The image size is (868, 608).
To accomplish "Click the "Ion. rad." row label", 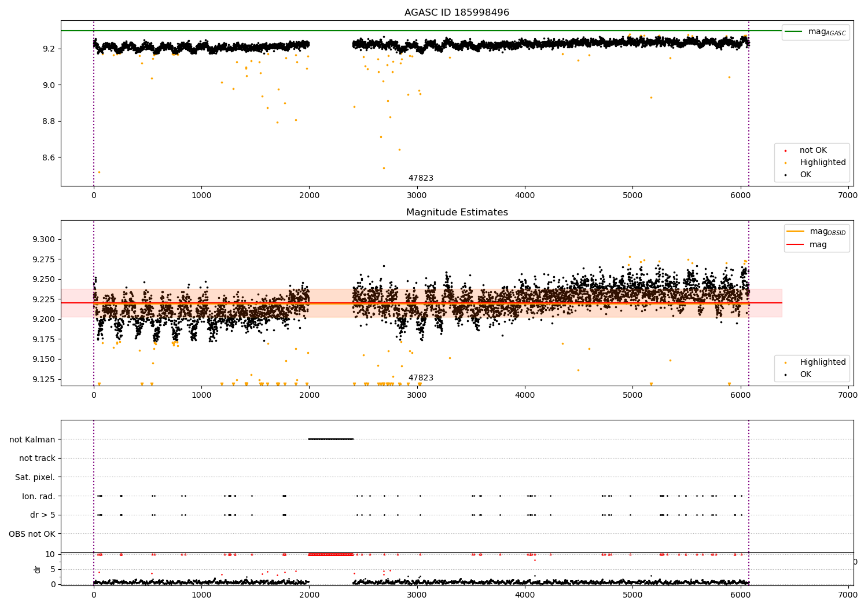I will pyautogui.click(x=39, y=496).
